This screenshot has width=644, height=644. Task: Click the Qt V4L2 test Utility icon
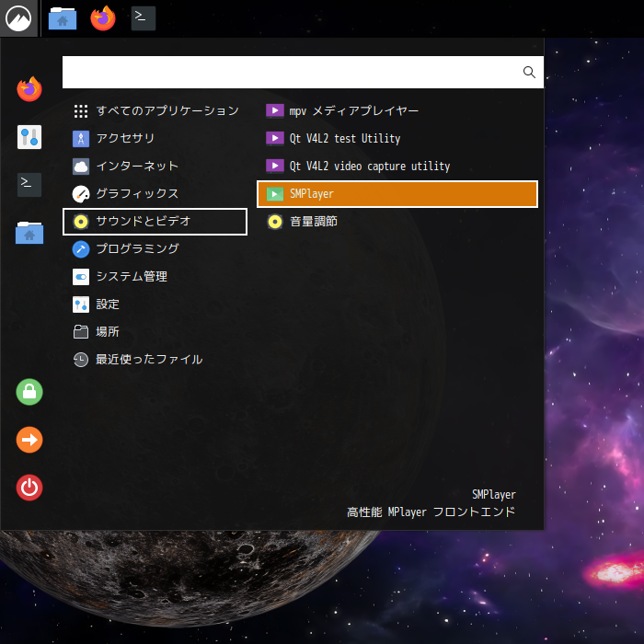click(275, 138)
